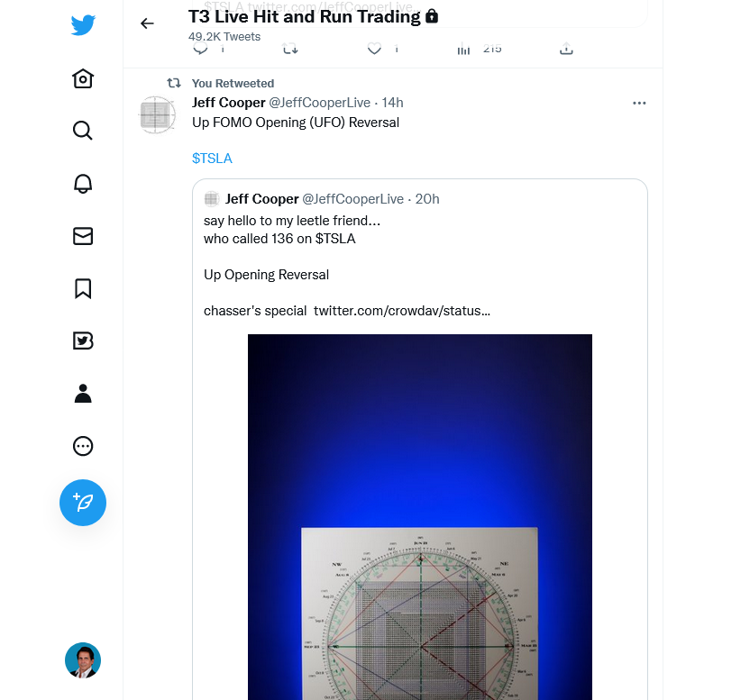
Task: Like the previous tweet with the heart icon
Action: pyautogui.click(x=374, y=50)
